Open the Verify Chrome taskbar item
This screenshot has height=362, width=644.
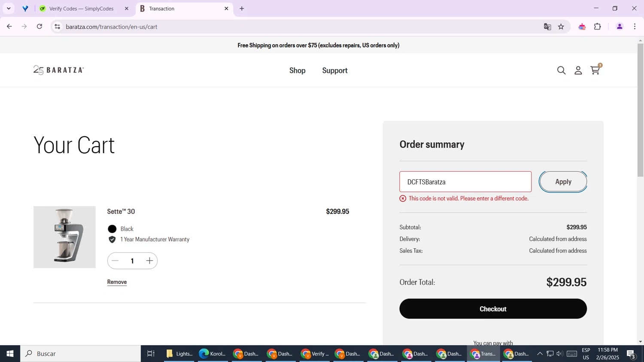click(x=315, y=354)
